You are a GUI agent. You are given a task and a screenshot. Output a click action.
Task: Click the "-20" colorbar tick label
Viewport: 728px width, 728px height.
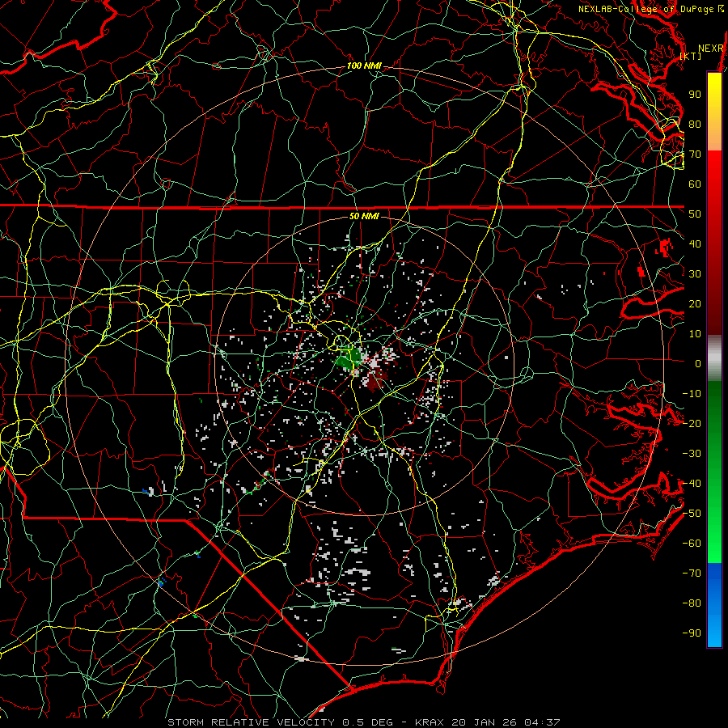point(692,424)
